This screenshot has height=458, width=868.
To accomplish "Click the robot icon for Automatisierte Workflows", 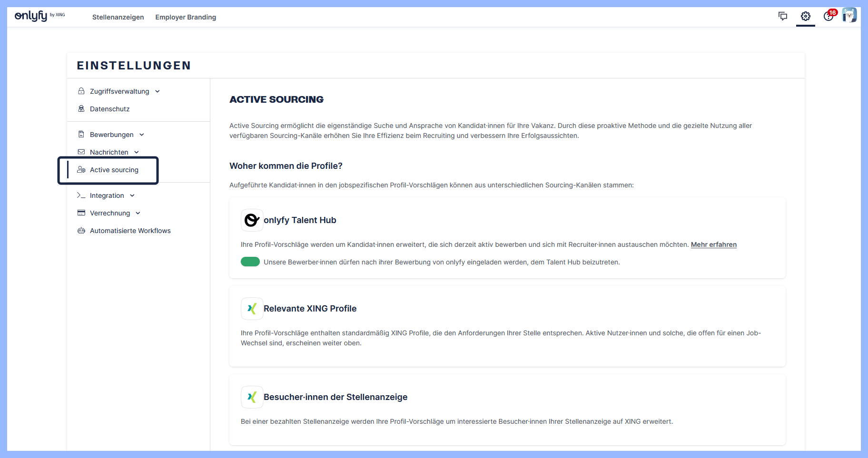I will click(81, 231).
